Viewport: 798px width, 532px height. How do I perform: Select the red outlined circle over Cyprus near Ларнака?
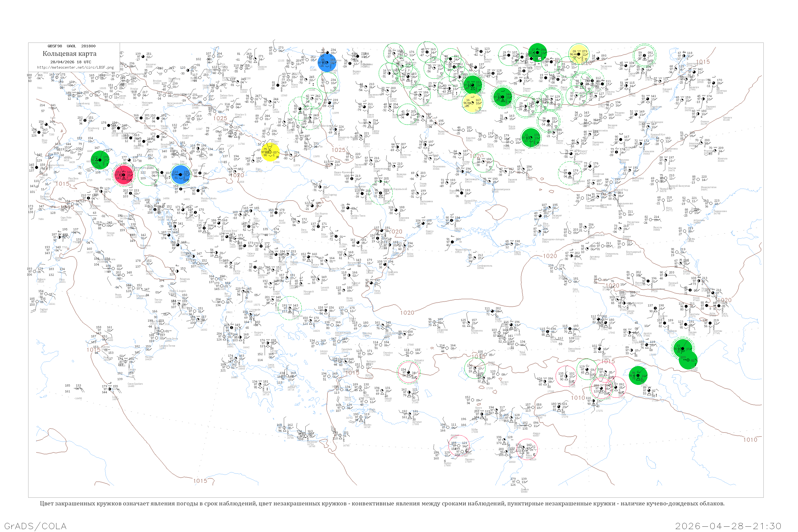pyautogui.click(x=459, y=446)
